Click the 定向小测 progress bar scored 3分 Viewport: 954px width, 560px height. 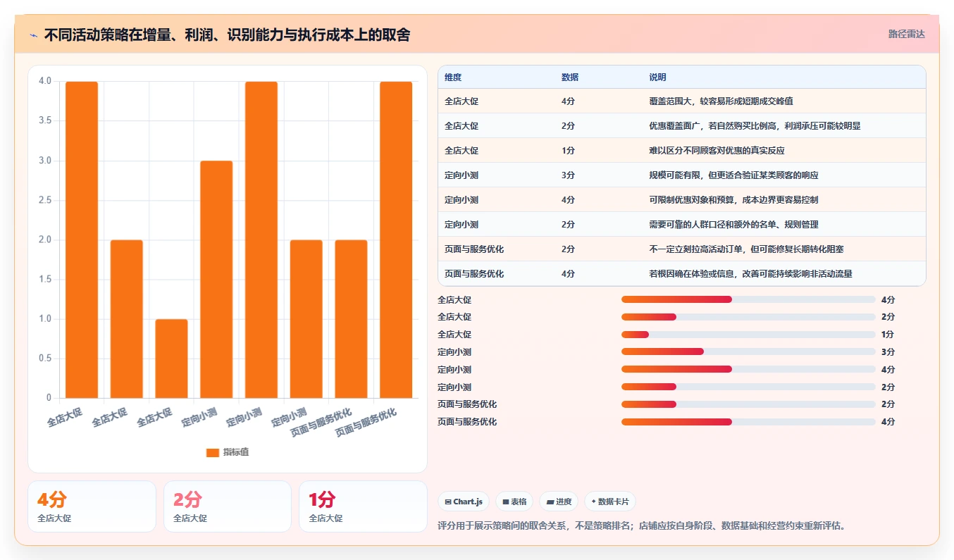[x=748, y=351]
